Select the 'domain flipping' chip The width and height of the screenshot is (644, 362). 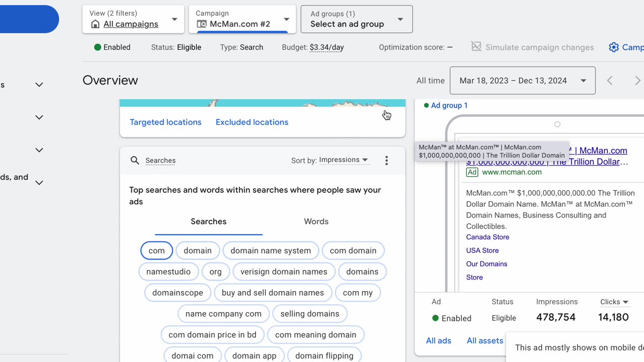[325, 355]
